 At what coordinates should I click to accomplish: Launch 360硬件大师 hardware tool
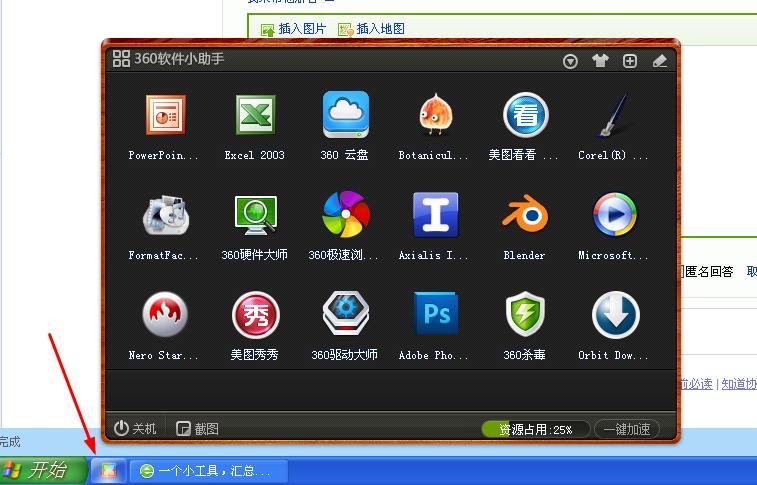[x=255, y=215]
